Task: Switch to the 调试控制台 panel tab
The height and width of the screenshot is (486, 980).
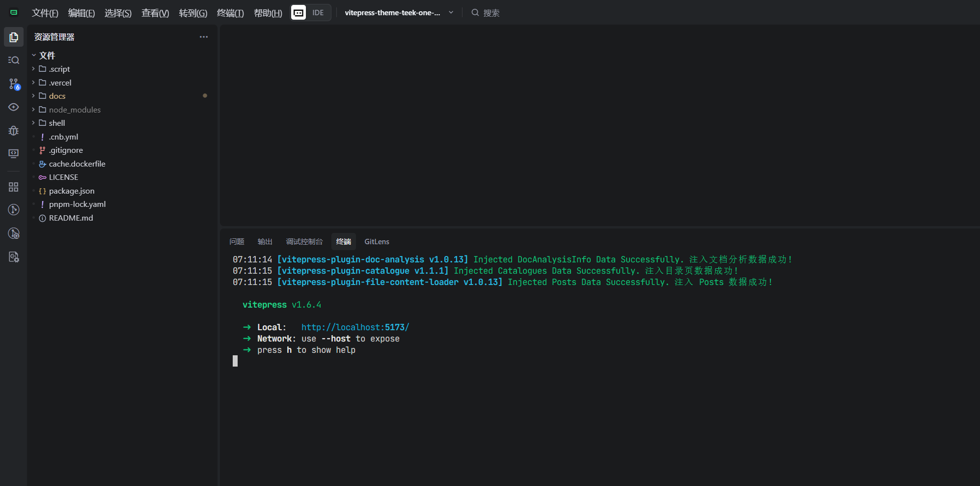Action: 304,242
